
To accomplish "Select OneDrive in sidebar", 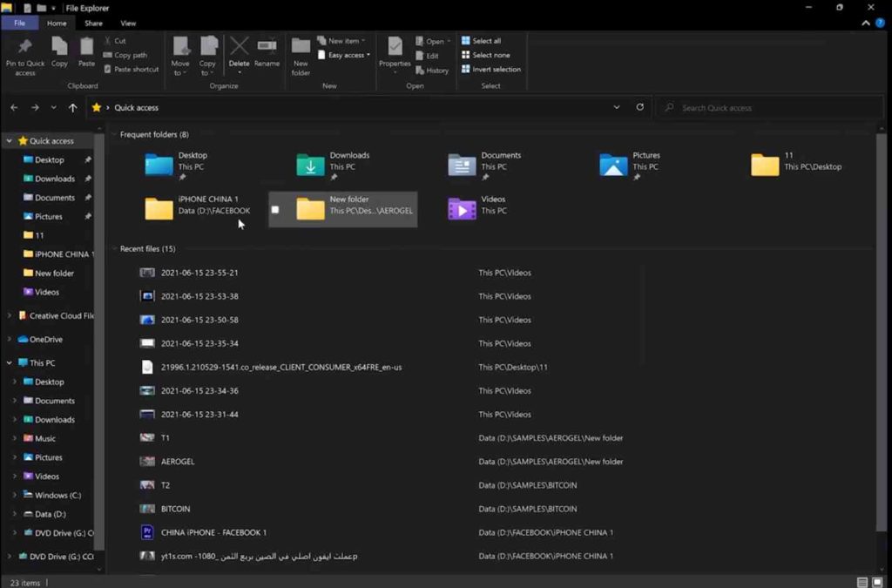I will pos(40,340).
